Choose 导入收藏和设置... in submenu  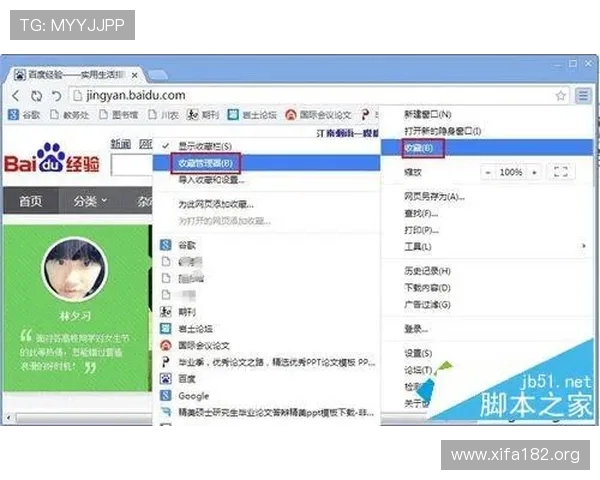[211, 180]
